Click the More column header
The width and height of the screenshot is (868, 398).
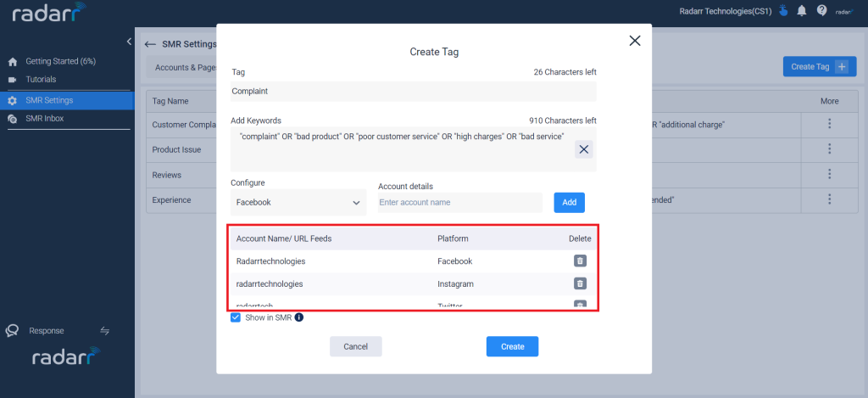(x=829, y=101)
